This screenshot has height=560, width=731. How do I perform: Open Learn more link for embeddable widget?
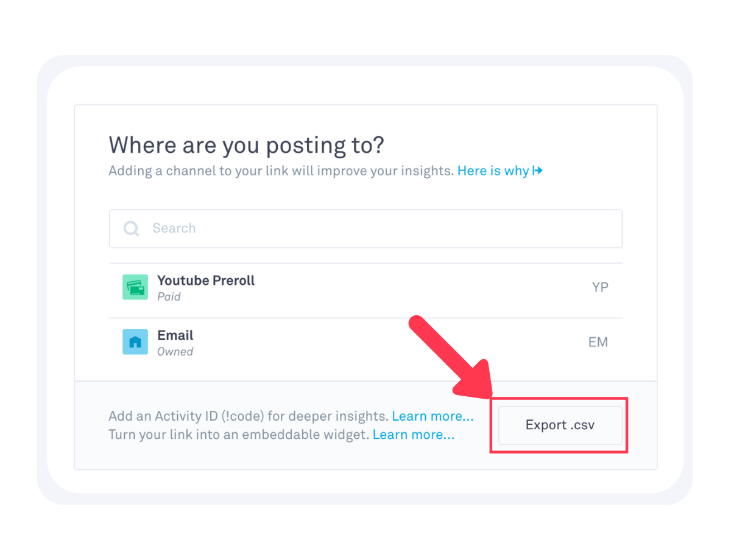414,435
